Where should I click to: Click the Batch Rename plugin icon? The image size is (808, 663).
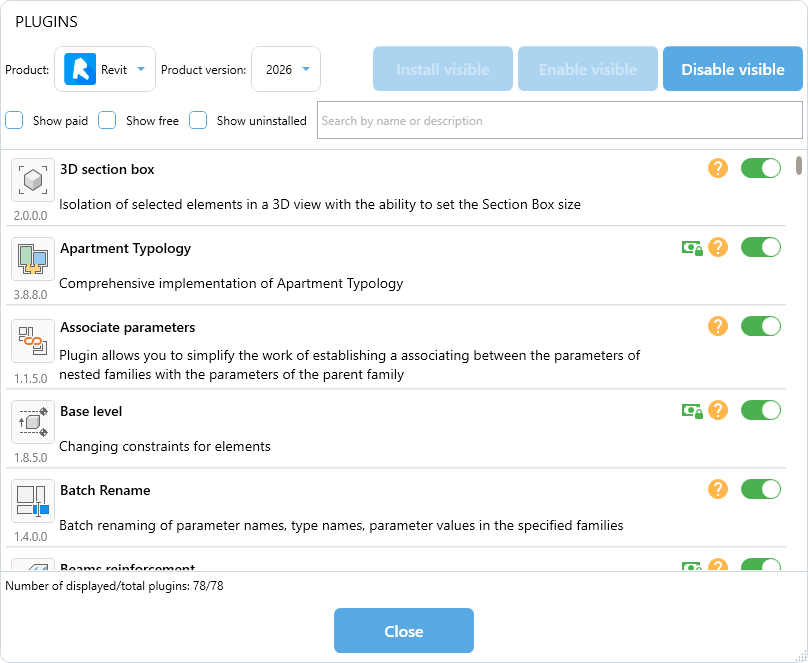(33, 501)
